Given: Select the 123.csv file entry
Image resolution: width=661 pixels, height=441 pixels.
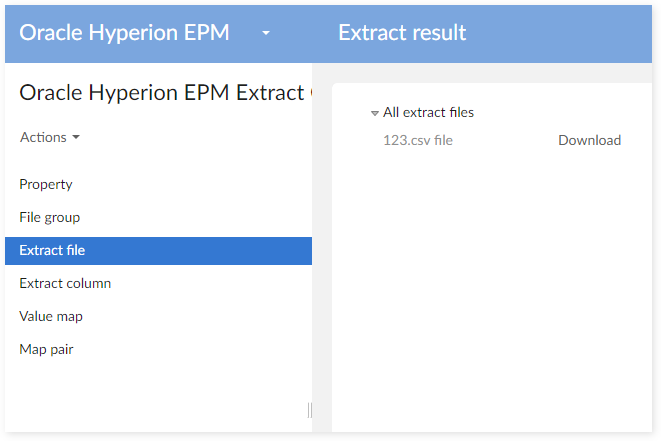Looking at the screenshot, I should tap(418, 140).
